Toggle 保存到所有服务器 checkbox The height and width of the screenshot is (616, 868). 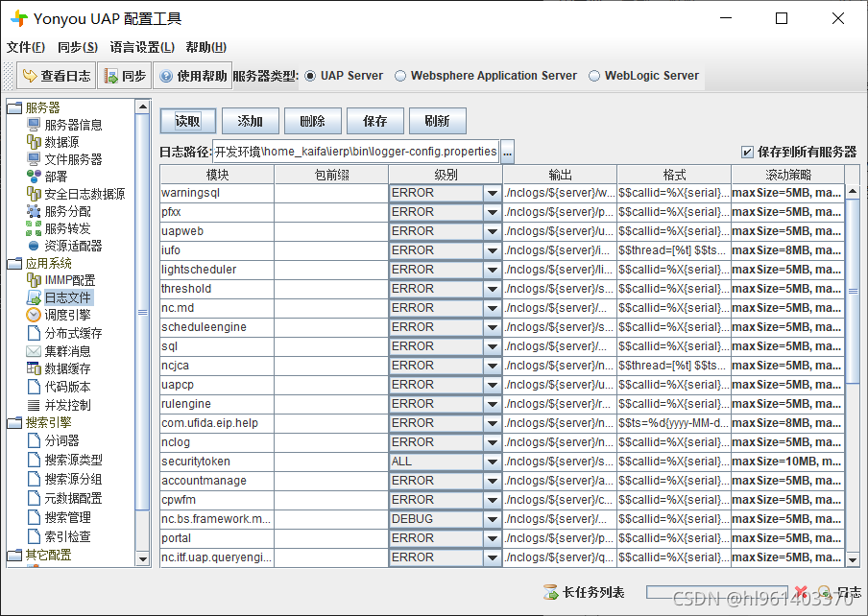pos(747,152)
